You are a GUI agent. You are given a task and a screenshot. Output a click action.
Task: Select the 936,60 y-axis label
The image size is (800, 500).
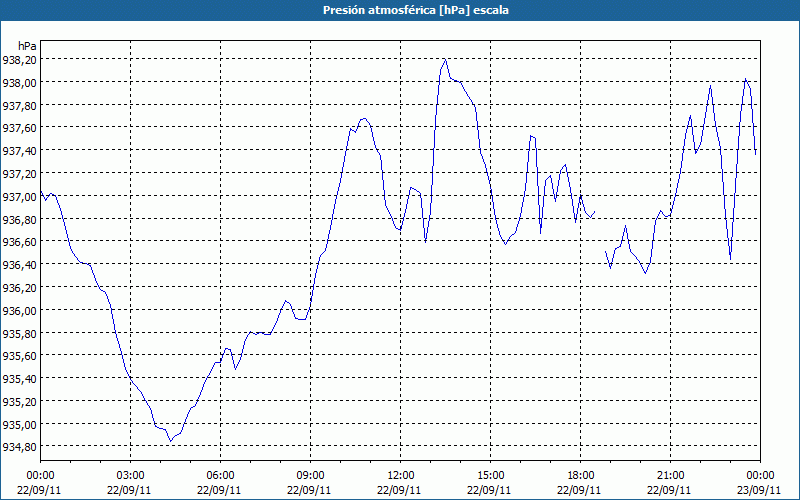[x=19, y=242]
